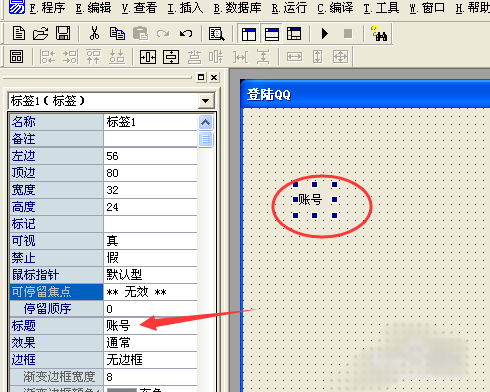Image resolution: width=490 pixels, height=392 pixels.
Task: Center the control horizontally in window
Action: [148, 57]
